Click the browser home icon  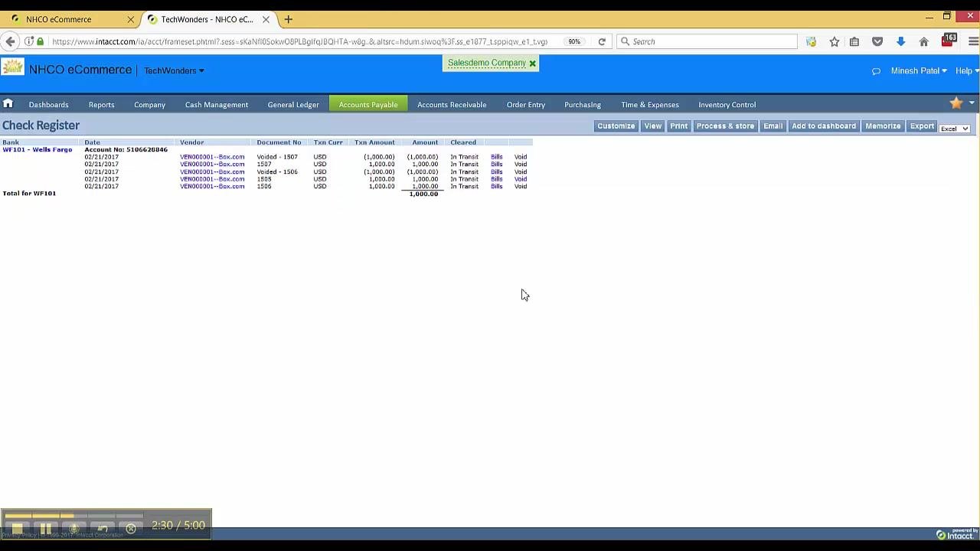(x=923, y=41)
